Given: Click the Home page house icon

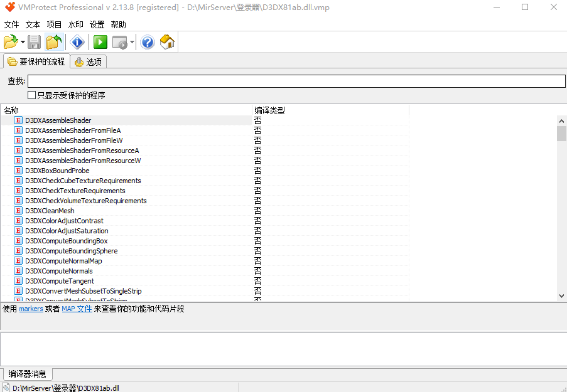Looking at the screenshot, I should coord(167,42).
